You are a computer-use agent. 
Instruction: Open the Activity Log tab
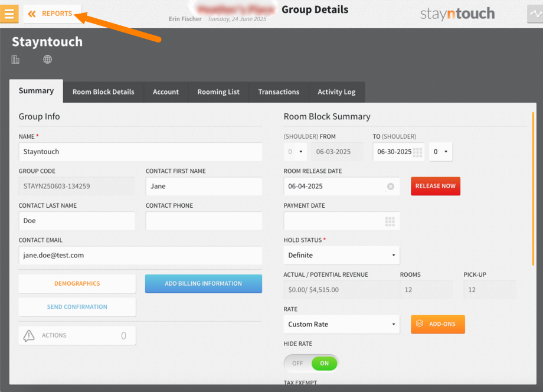336,92
